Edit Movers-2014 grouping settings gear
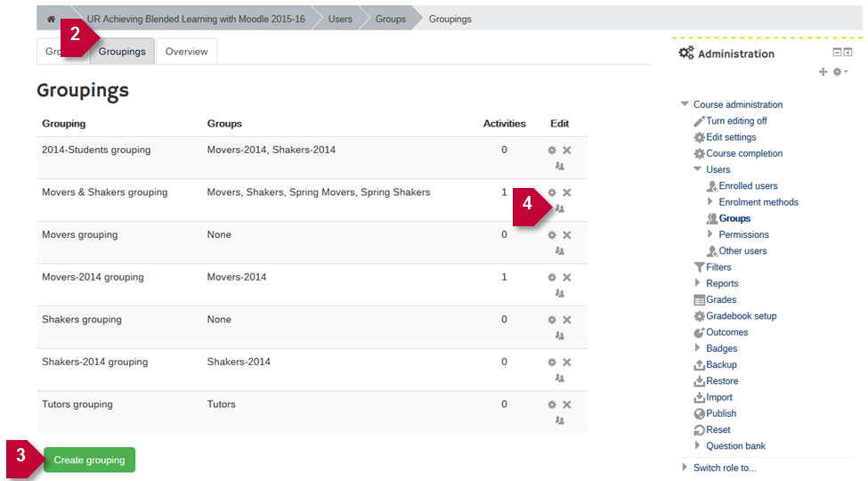This screenshot has height=481, width=868. (x=552, y=278)
